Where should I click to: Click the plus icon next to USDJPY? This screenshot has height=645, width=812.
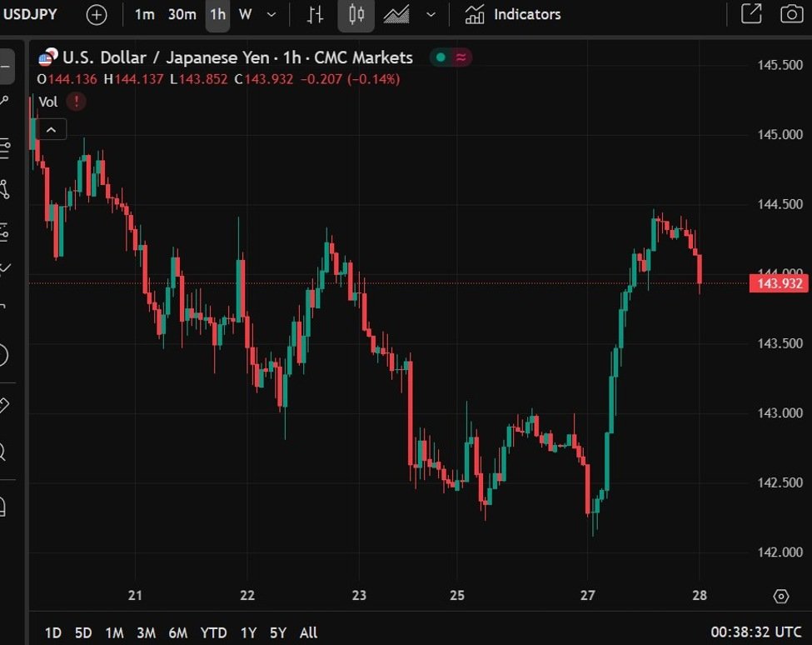click(97, 15)
